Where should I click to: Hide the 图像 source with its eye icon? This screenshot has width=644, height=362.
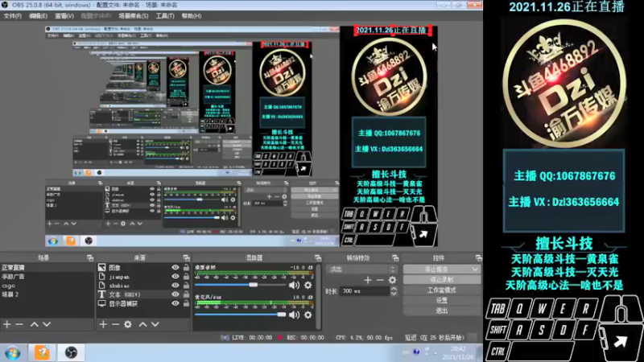175,267
